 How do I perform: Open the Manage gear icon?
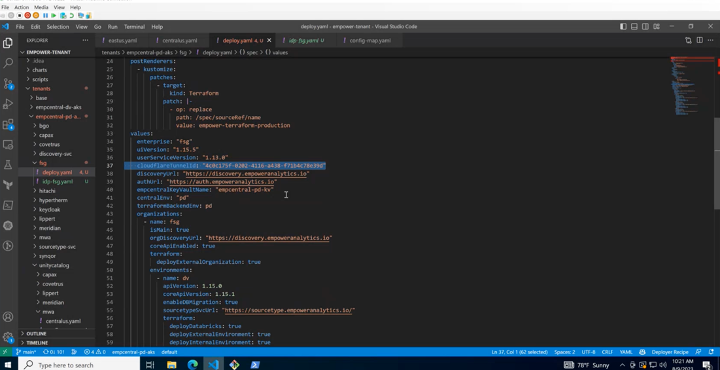tap(8, 336)
